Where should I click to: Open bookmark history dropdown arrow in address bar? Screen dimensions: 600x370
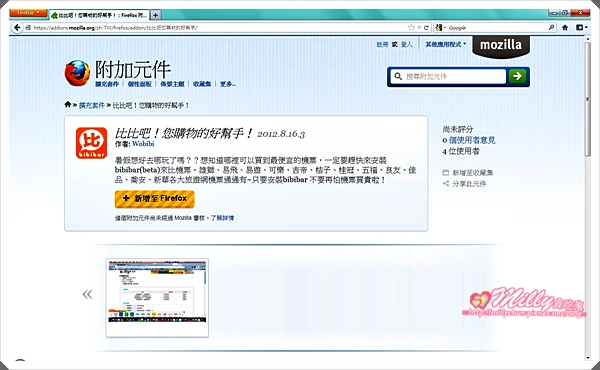tap(419, 28)
